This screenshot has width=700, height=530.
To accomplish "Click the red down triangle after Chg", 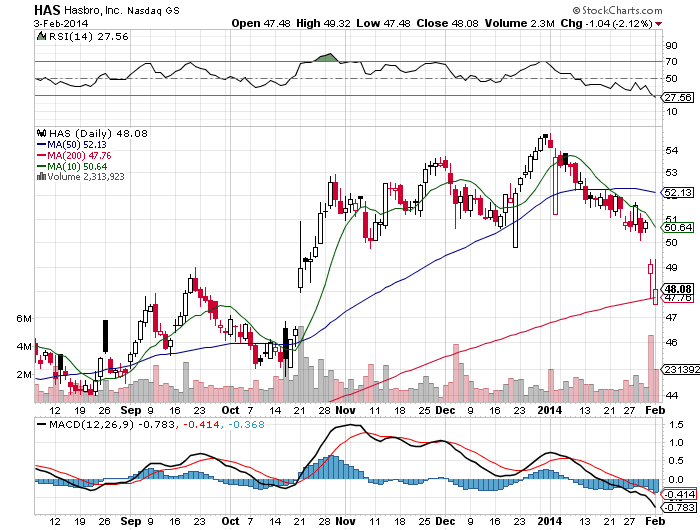I will 659,24.
